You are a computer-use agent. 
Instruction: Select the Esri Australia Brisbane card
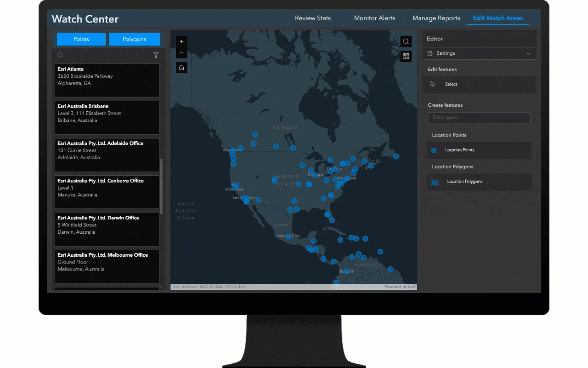coord(107,118)
